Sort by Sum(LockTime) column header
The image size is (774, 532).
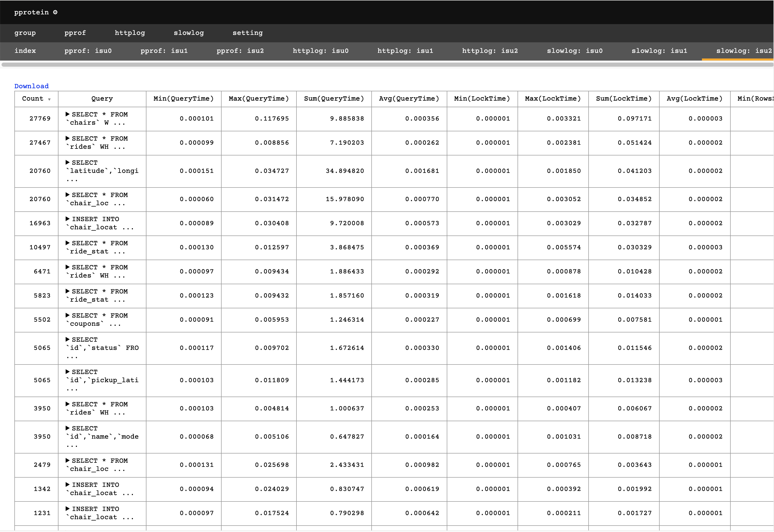pos(624,99)
